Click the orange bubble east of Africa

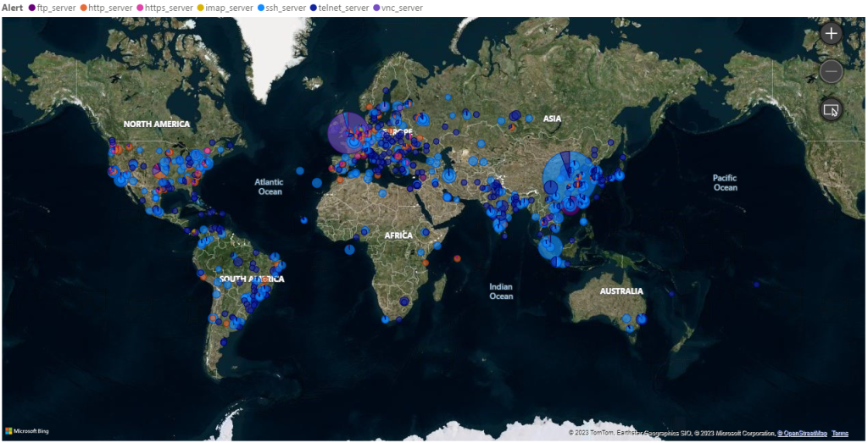[457, 257]
